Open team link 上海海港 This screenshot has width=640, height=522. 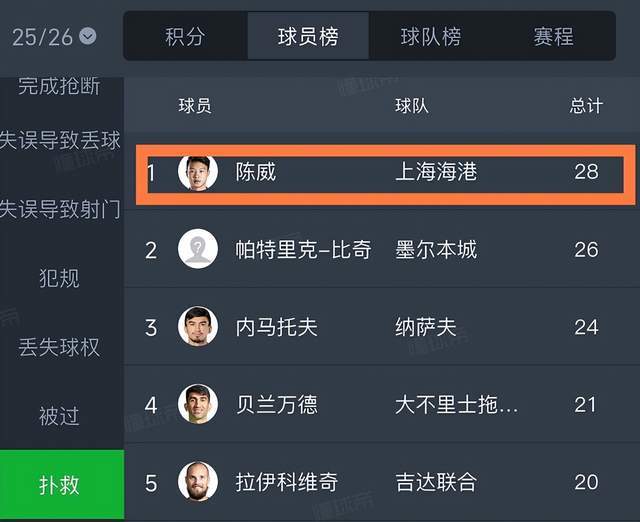click(x=436, y=172)
